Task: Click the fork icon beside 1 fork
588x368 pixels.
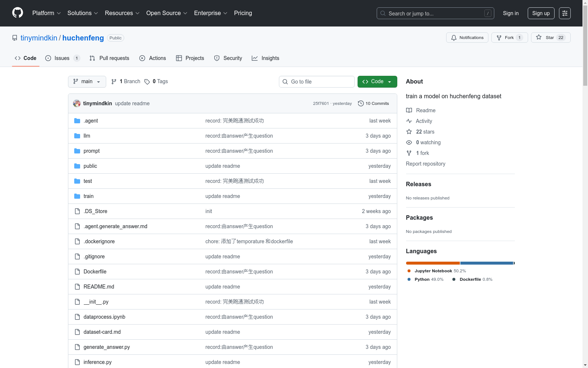Action: (x=409, y=153)
